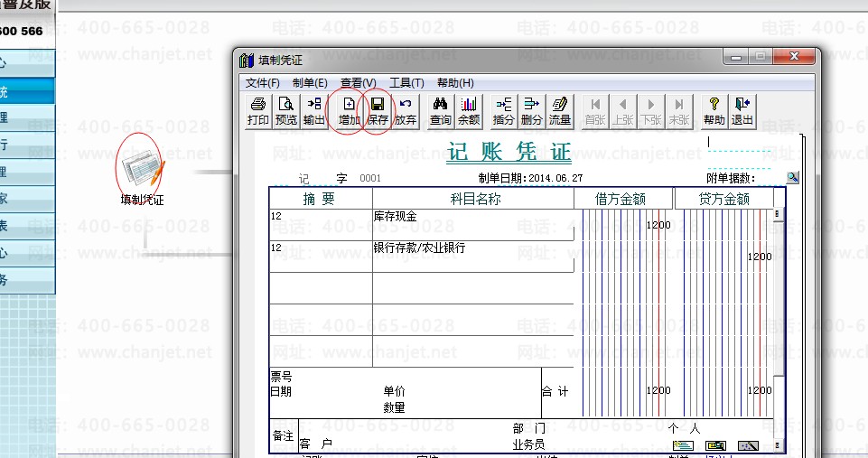
Task: Open 预览 print preview tool
Action: click(286, 111)
